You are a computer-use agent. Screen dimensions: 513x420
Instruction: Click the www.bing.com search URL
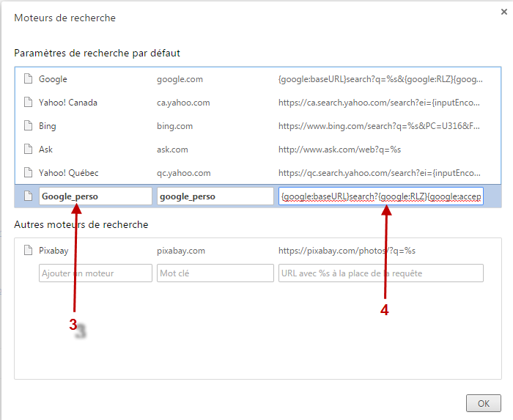point(379,126)
